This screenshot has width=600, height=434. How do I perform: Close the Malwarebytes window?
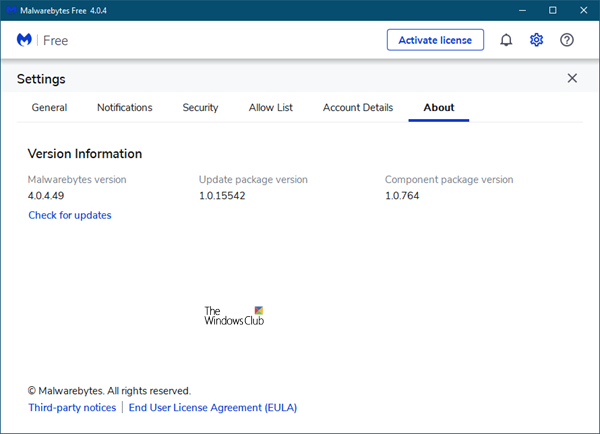[x=584, y=10]
